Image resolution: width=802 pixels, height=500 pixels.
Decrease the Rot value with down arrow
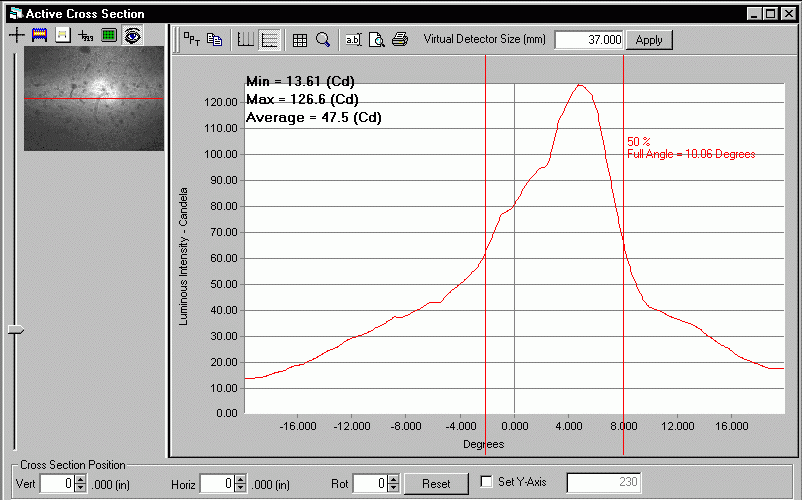point(393,488)
